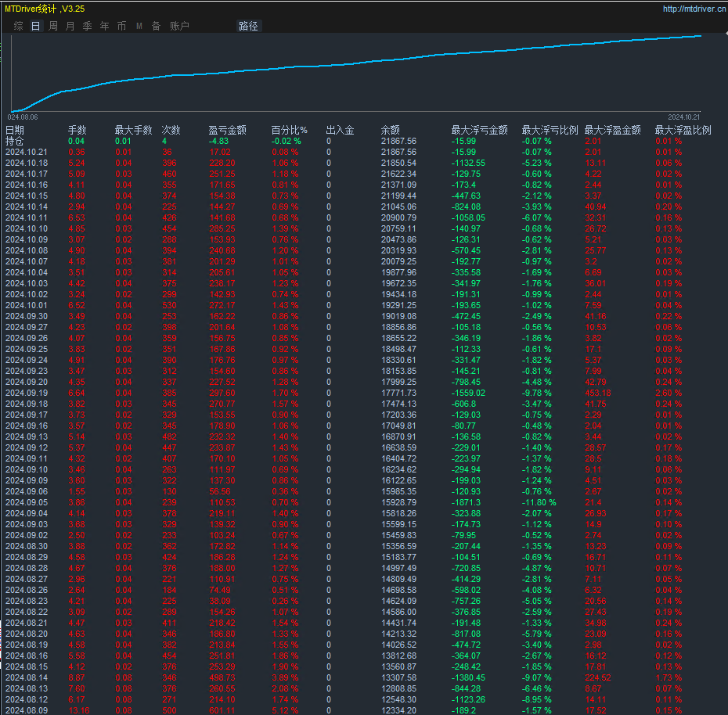Open the http://mtdriver.cn link
The height and width of the screenshot is (715, 728).
coord(694,9)
